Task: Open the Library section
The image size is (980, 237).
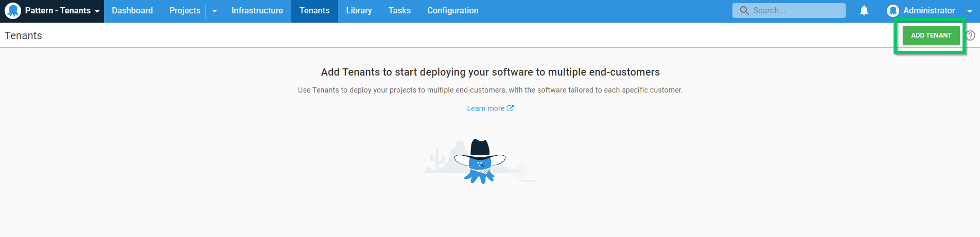Action: click(x=359, y=11)
